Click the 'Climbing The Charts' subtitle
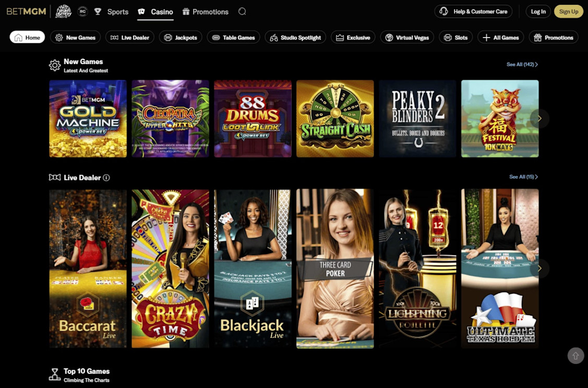Image resolution: width=588 pixels, height=388 pixels. click(87, 380)
